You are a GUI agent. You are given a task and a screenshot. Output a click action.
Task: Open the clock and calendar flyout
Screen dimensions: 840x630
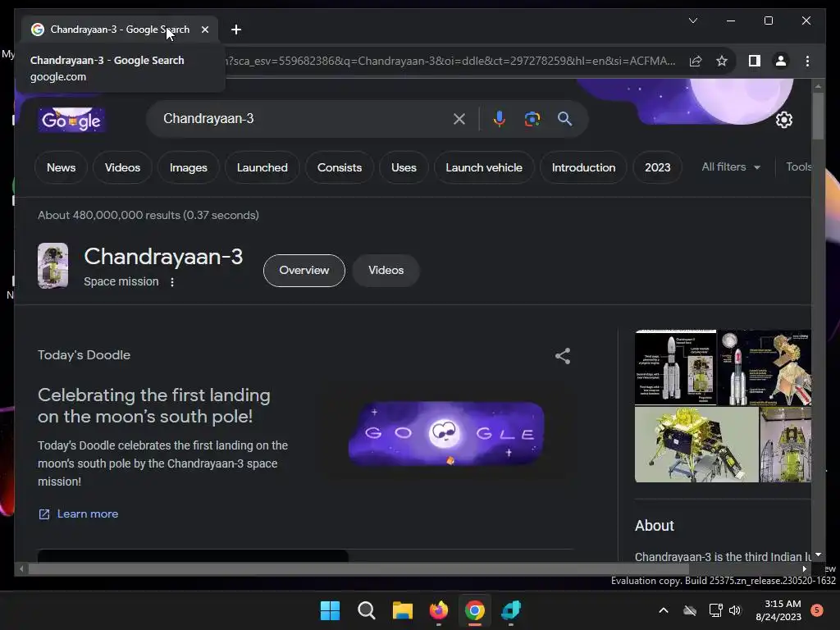(x=778, y=610)
